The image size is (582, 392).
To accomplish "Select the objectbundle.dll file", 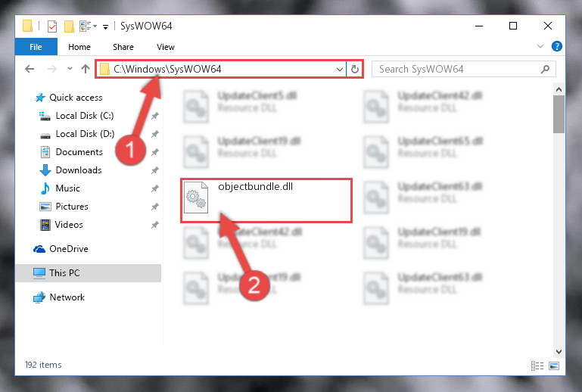I will point(266,201).
